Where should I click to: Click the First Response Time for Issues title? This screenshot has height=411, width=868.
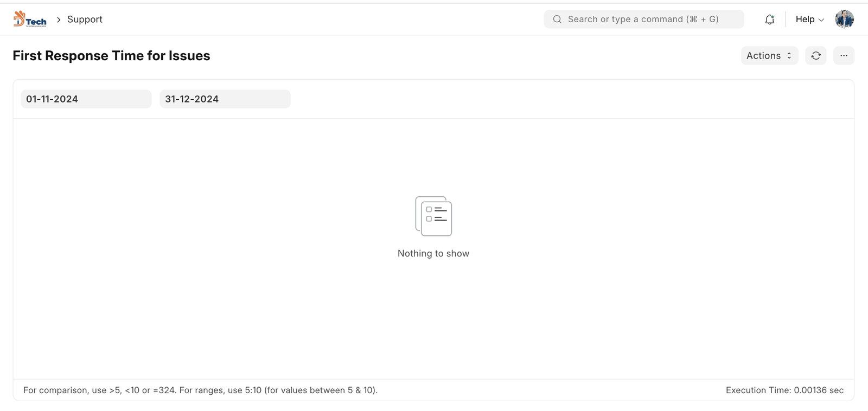[111, 56]
